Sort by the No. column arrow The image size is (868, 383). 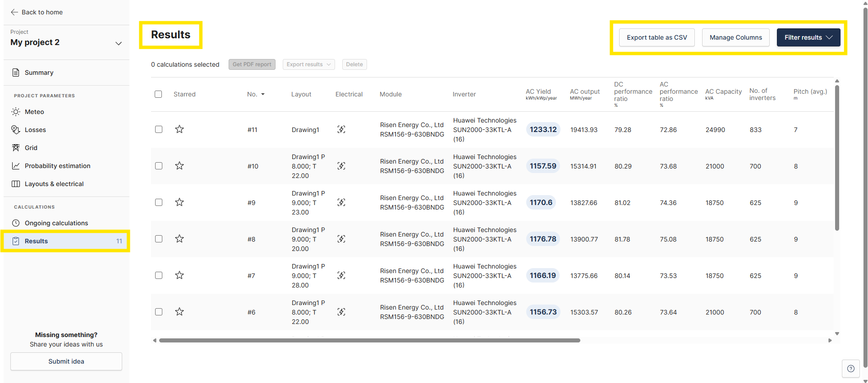(263, 94)
